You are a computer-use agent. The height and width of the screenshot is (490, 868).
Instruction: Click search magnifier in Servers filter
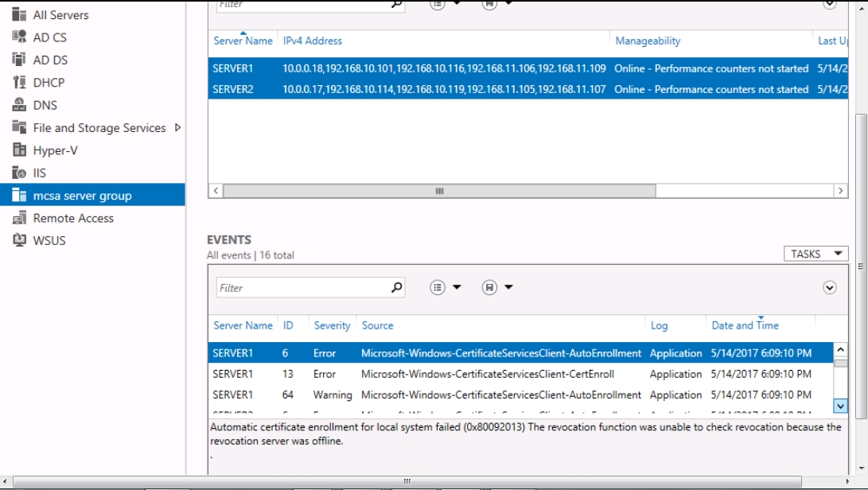tap(396, 4)
